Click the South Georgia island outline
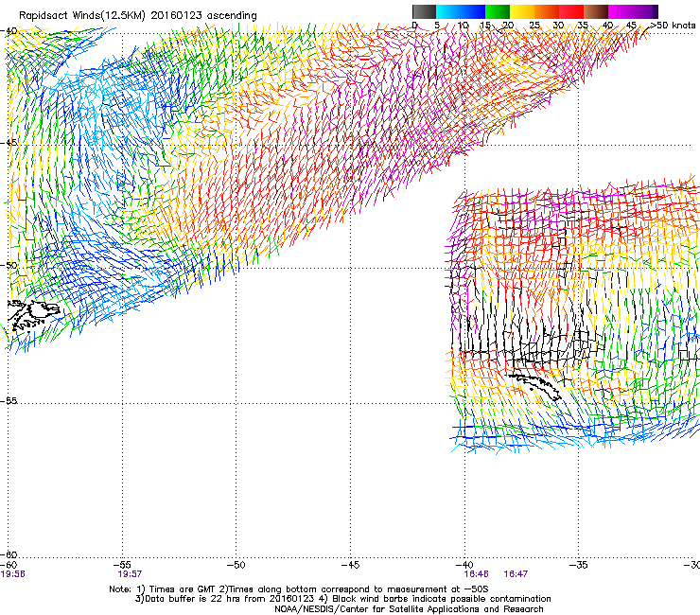 click(x=534, y=386)
